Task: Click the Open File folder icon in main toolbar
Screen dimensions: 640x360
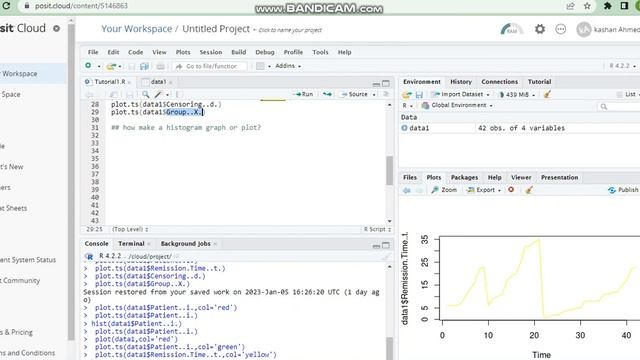Action: [x=111, y=66]
